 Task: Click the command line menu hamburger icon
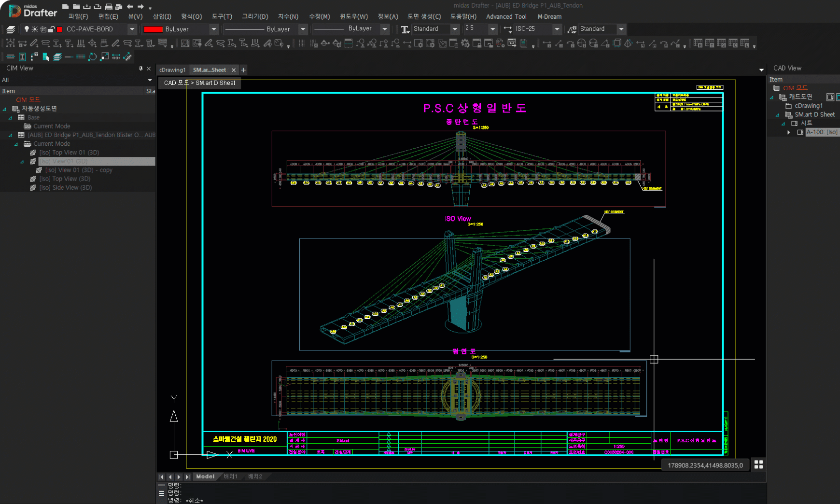[x=162, y=493]
